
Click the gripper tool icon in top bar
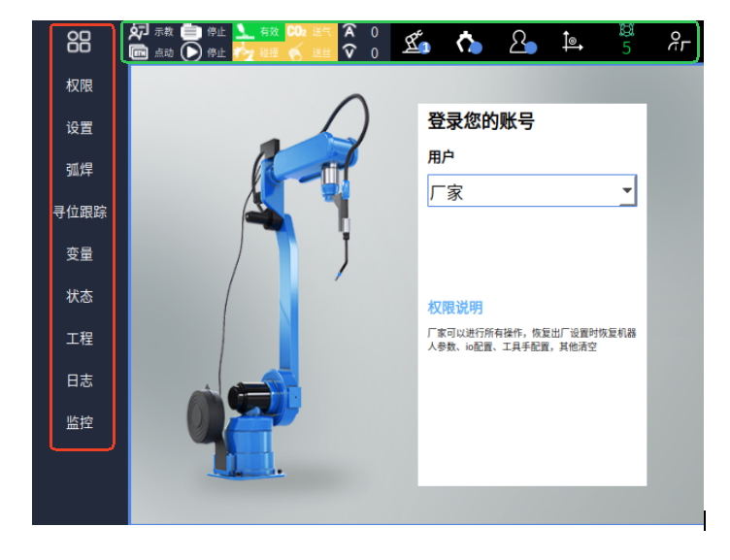pos(470,43)
